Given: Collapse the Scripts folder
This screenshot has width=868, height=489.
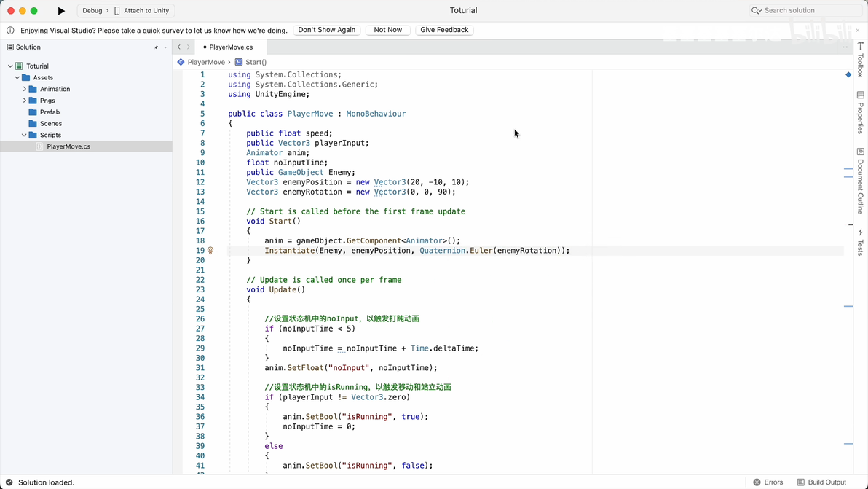Looking at the screenshot, I should point(24,135).
